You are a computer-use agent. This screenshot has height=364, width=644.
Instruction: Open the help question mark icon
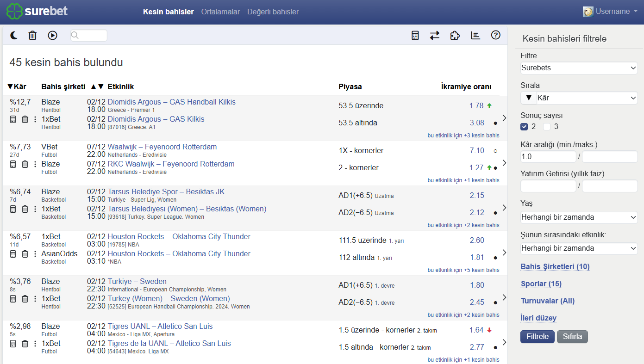tap(496, 35)
